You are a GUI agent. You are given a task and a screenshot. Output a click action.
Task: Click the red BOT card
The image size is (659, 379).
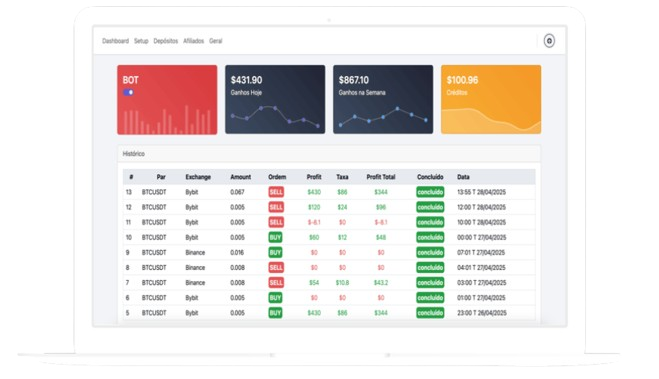167,100
